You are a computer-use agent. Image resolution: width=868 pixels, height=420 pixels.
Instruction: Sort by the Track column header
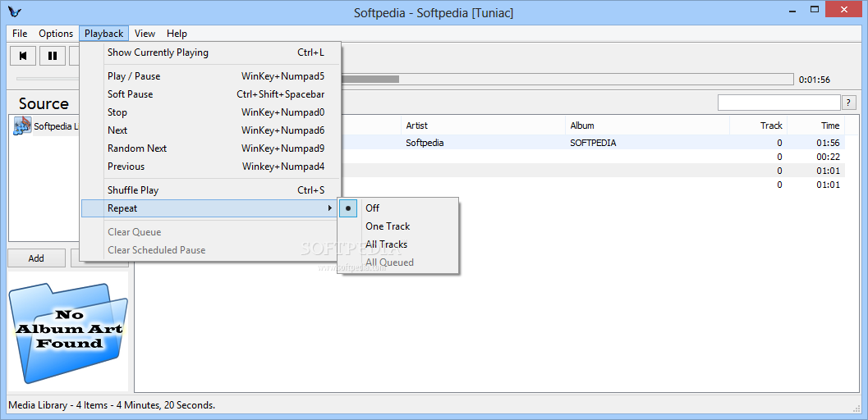[759, 126]
